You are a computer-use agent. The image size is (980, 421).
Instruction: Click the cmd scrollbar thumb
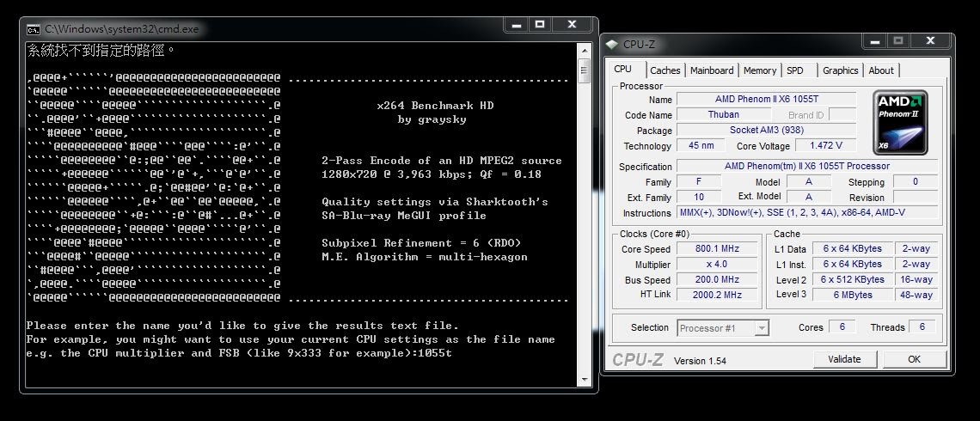click(x=585, y=70)
